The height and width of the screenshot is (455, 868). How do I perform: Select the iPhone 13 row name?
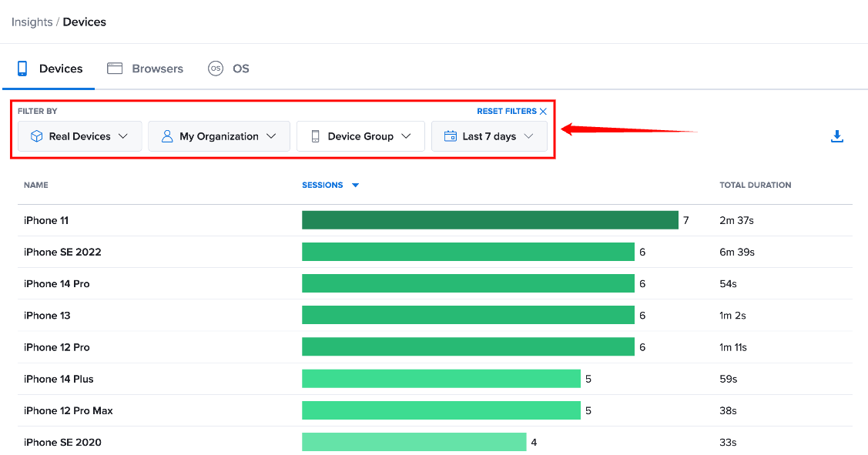coord(47,315)
